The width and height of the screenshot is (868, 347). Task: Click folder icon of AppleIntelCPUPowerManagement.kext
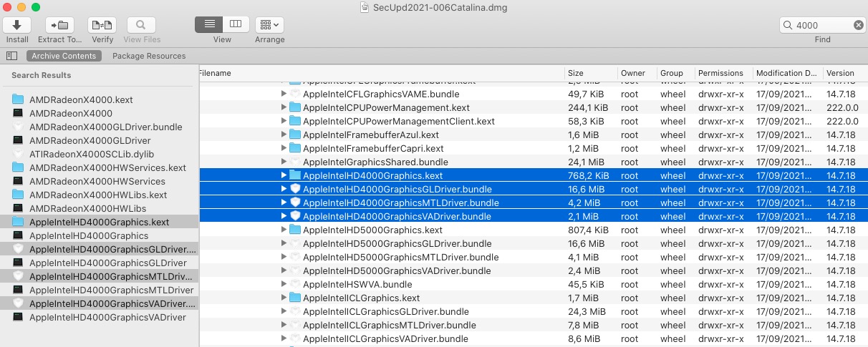coord(295,107)
